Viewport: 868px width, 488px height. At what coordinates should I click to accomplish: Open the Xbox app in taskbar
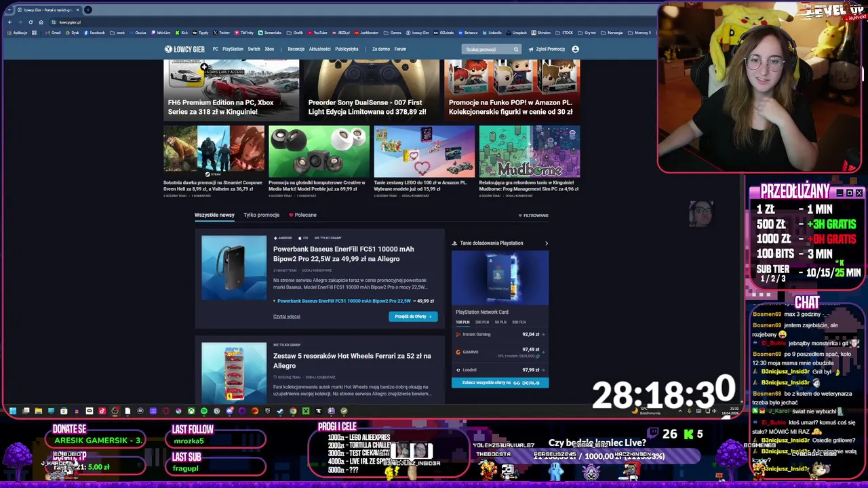tap(191, 411)
